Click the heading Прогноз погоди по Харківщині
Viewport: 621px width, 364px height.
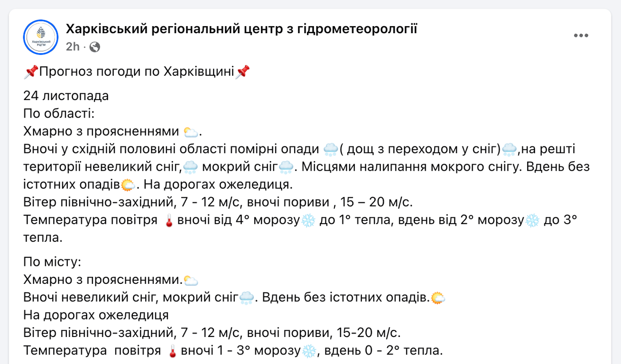coord(138,71)
